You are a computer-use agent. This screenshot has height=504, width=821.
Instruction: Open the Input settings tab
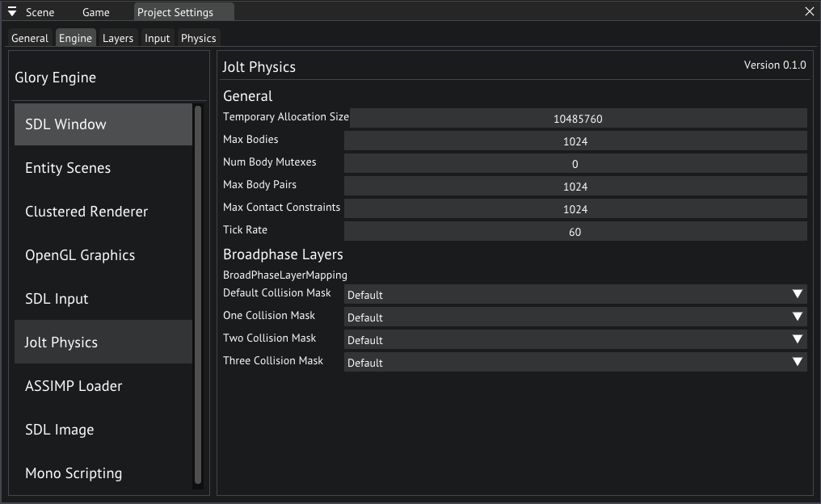point(158,38)
